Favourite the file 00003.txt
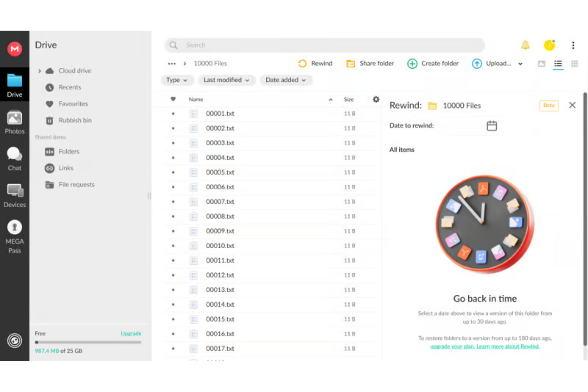This screenshot has height=392, width=588. click(x=173, y=143)
